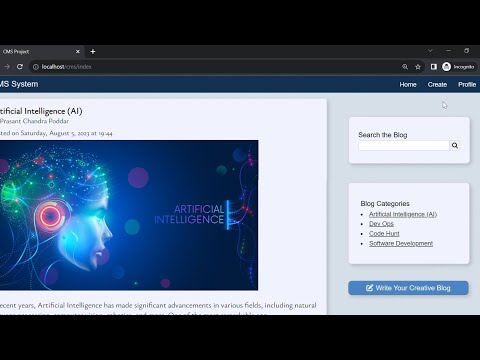Open the Home navigation item
This screenshot has height=360, width=480.
[x=408, y=85]
